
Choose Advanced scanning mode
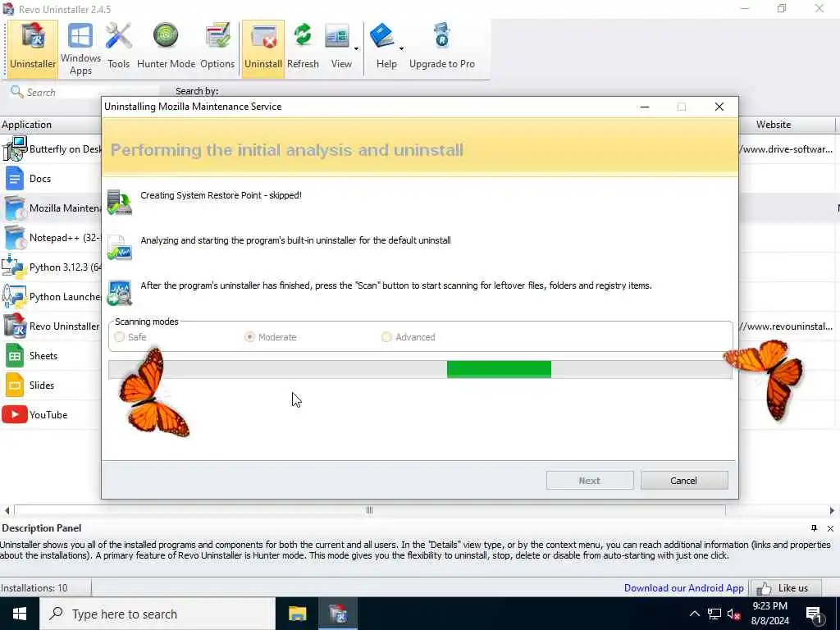point(386,337)
